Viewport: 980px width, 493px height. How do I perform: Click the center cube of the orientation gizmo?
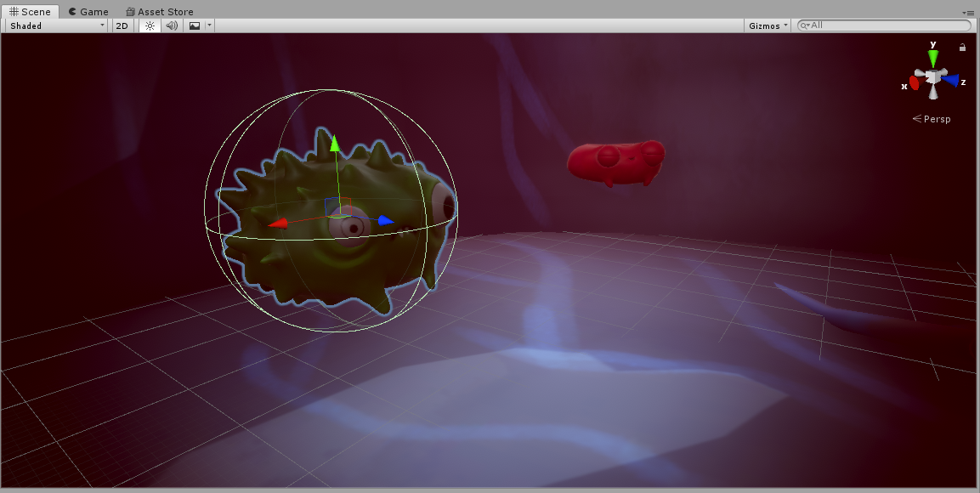[x=932, y=76]
